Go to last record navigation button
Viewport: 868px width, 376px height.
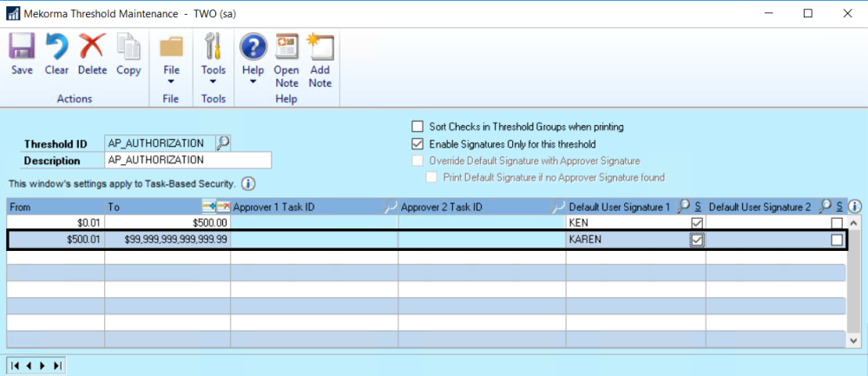pyautogui.click(x=57, y=366)
